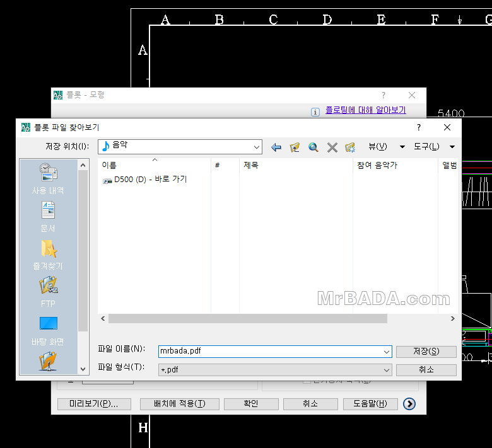
Task: Expand the arrow next to 뷰(V)
Action: click(x=402, y=147)
